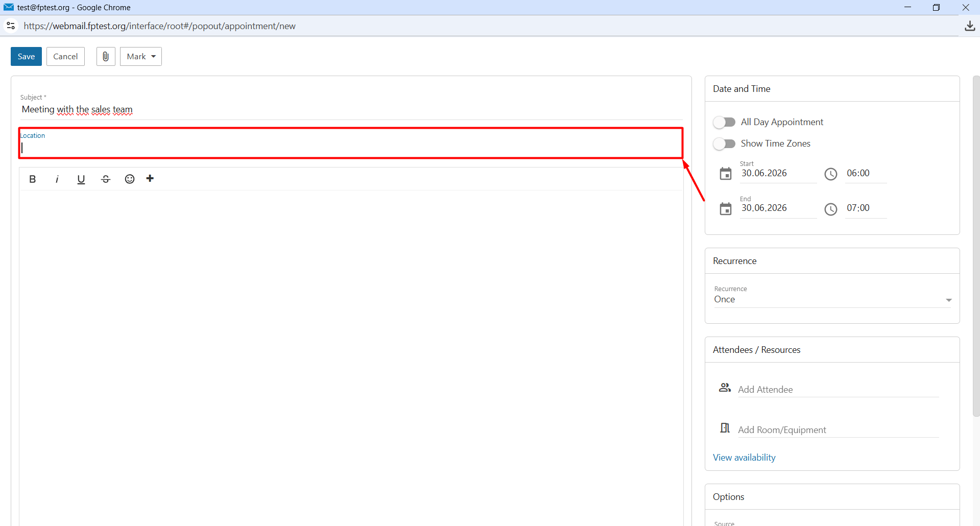Cancel the new appointment
The image size is (980, 526).
pos(65,56)
